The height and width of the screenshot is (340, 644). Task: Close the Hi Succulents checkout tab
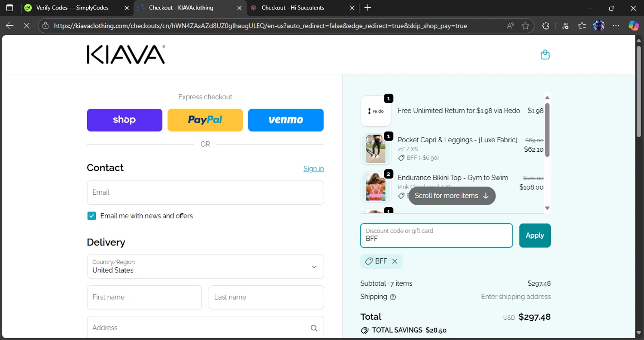point(352,8)
